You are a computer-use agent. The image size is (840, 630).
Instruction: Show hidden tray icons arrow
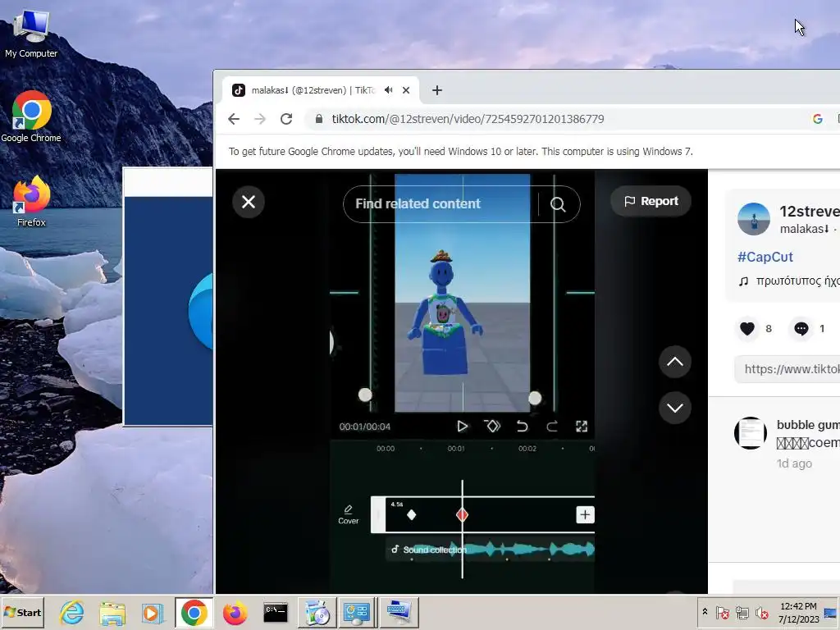(x=705, y=612)
